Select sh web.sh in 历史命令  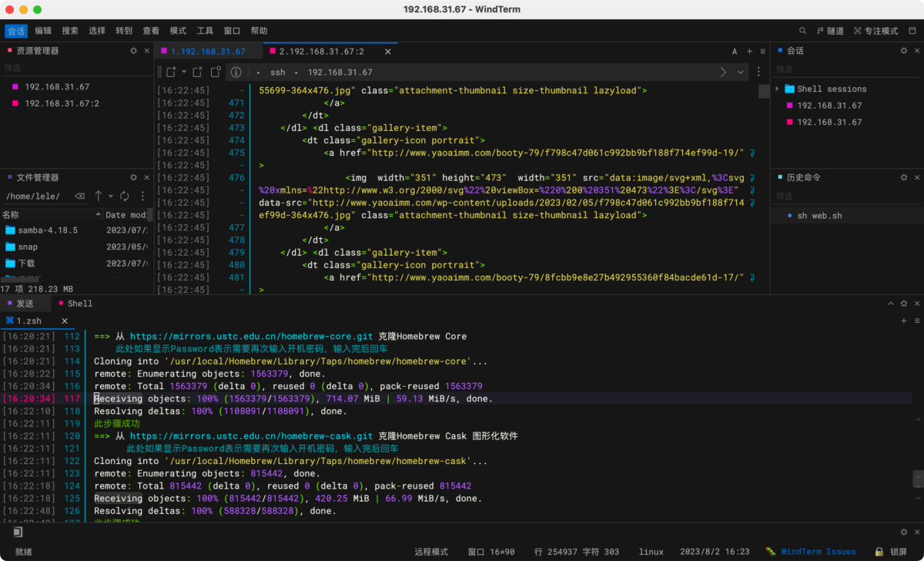pyautogui.click(x=820, y=216)
